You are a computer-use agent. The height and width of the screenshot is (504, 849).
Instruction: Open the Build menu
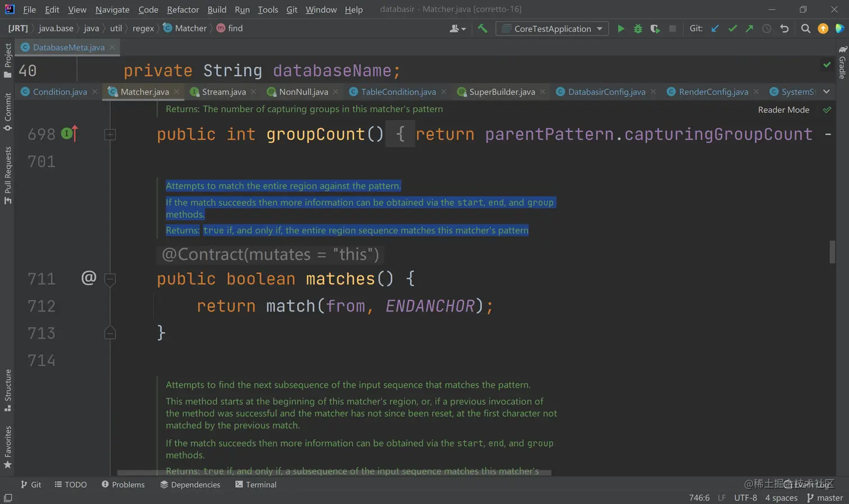click(217, 9)
